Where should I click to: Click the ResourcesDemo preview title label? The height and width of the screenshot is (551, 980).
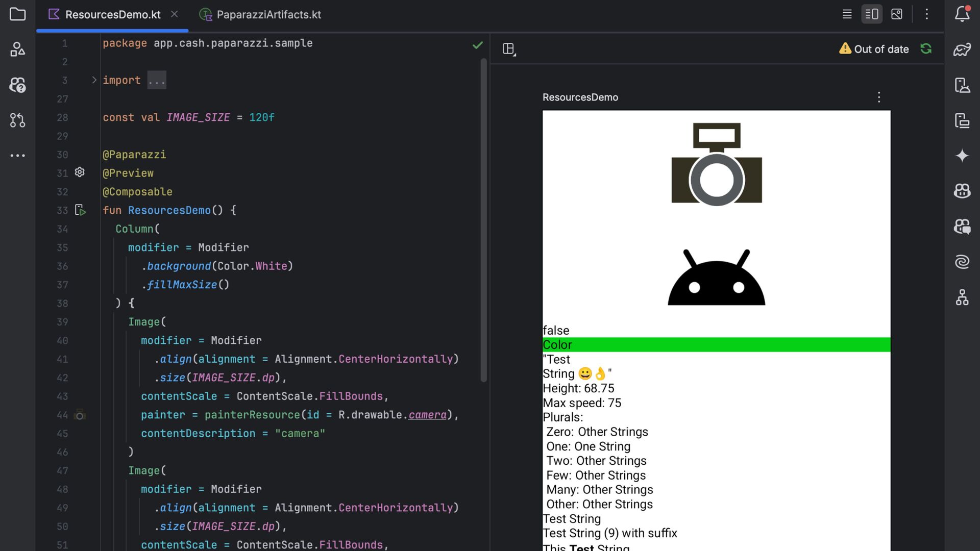pyautogui.click(x=580, y=97)
